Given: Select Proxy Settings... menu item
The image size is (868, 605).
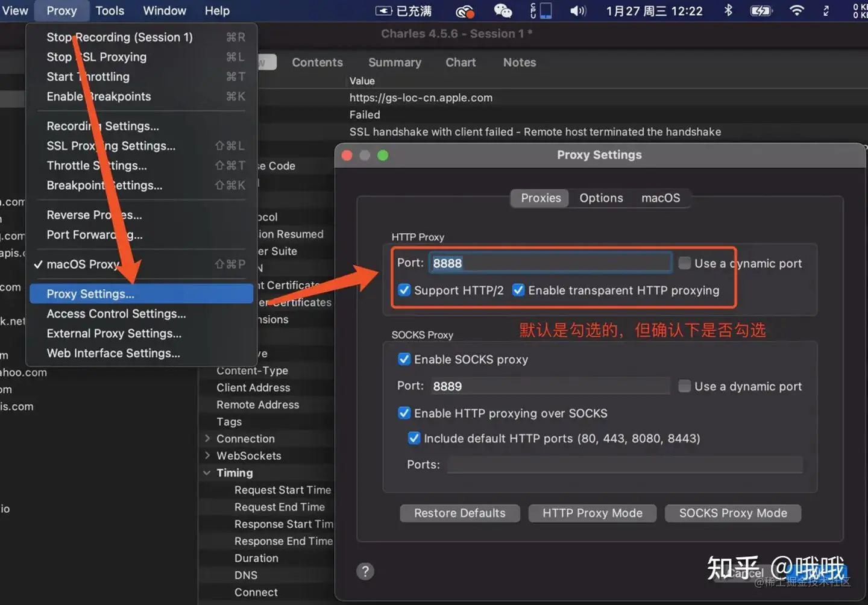Looking at the screenshot, I should click(142, 294).
